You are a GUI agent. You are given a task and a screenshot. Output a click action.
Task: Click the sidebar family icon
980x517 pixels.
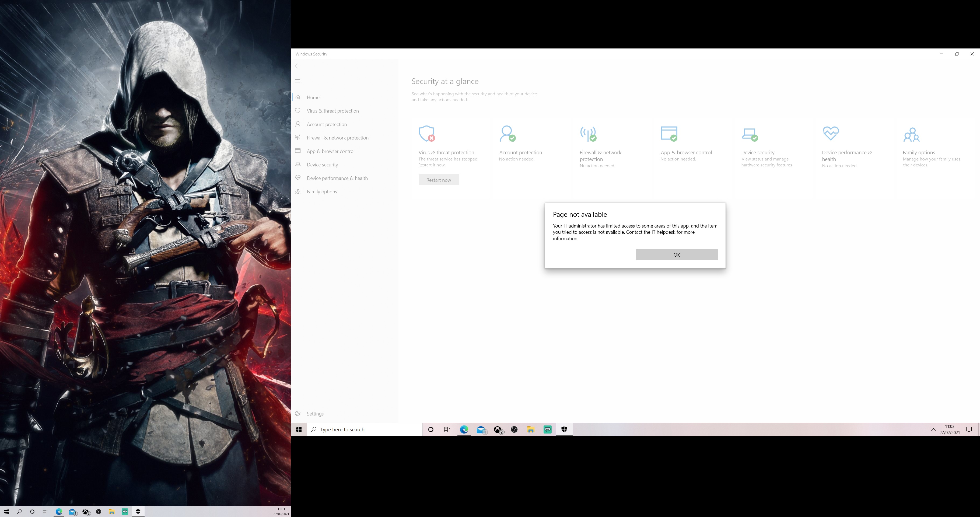tap(298, 191)
